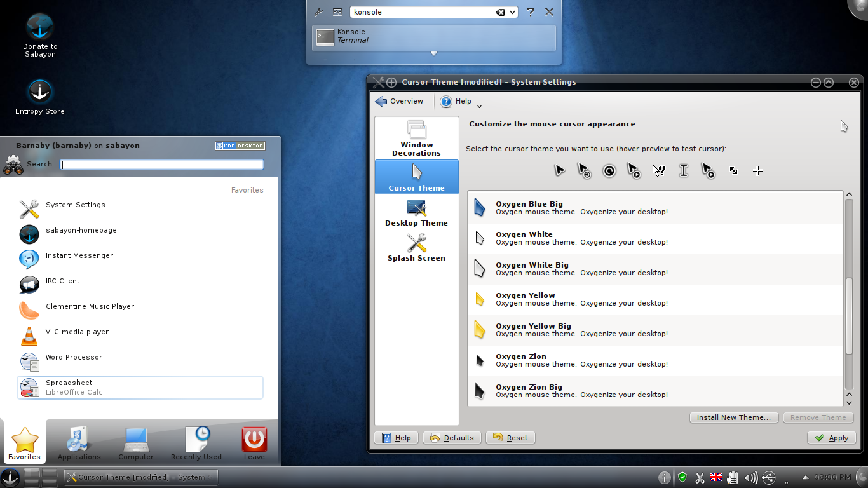Switch to the Applications tab
The height and width of the screenshot is (488, 868).
tap(79, 443)
